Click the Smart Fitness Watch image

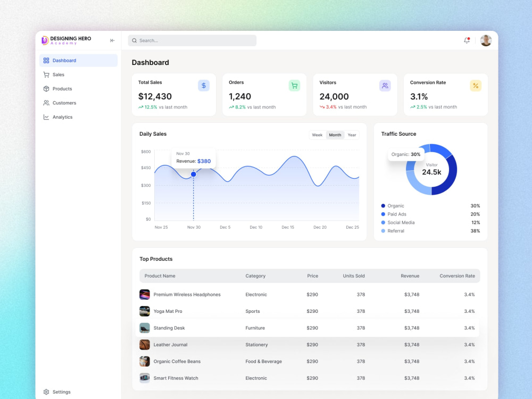[145, 378]
